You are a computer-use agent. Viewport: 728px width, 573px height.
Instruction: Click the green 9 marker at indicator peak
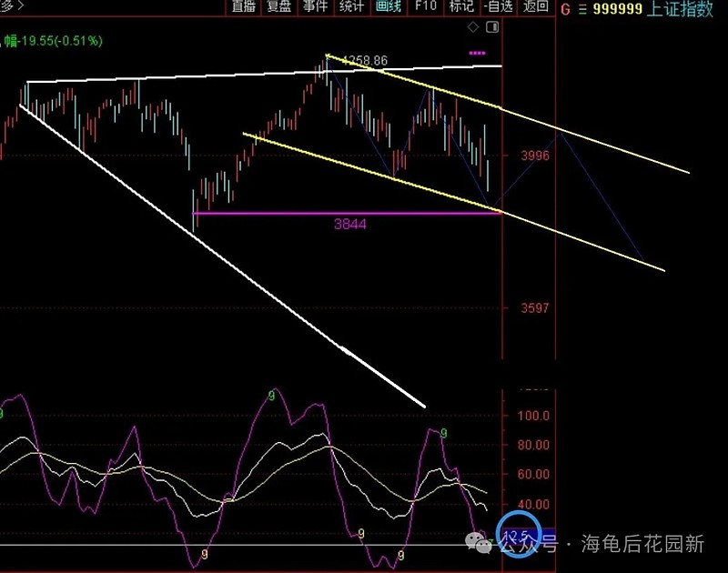[271, 396]
